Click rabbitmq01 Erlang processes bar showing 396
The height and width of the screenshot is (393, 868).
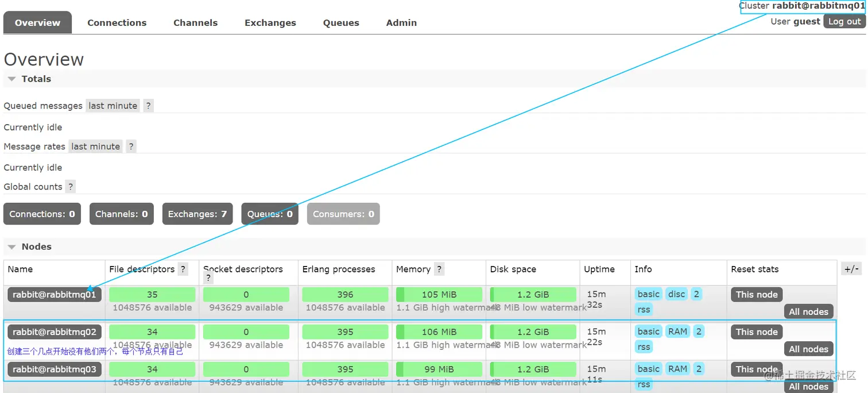[x=345, y=294]
